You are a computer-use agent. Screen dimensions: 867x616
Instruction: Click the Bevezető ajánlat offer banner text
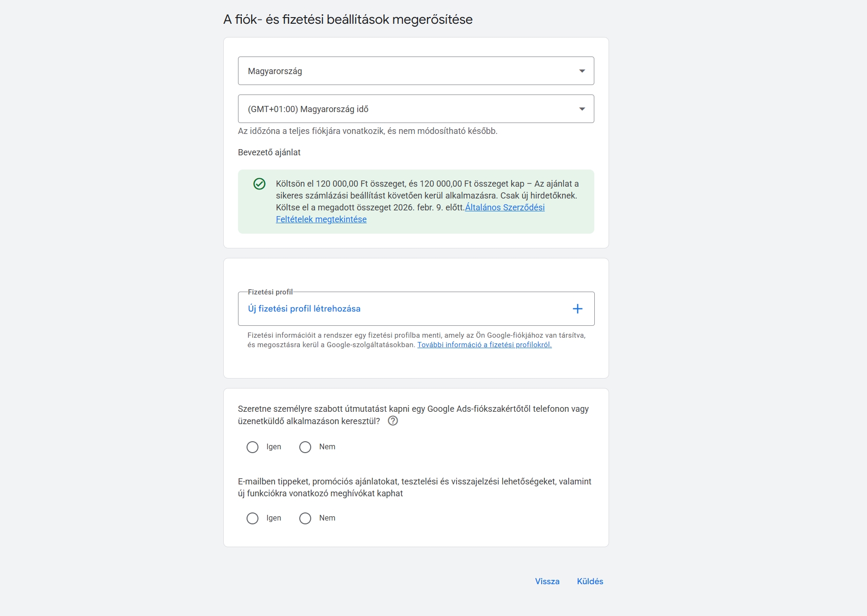pyautogui.click(x=427, y=196)
